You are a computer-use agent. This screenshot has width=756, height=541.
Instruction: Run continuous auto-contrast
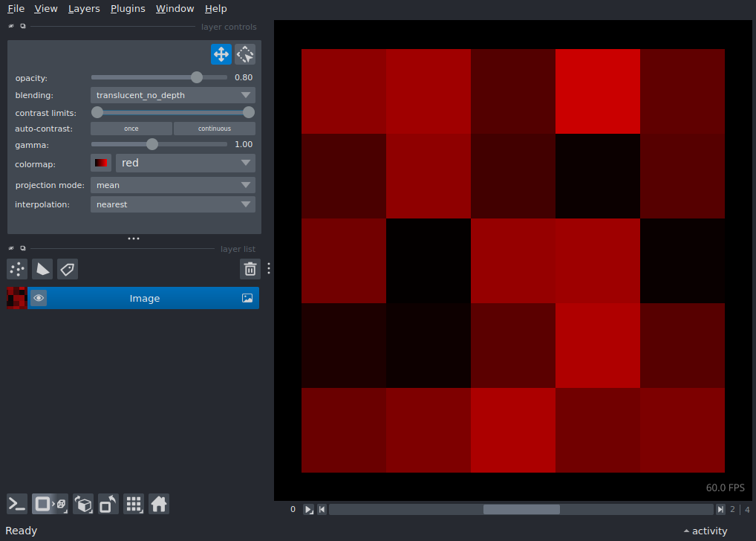(x=214, y=128)
